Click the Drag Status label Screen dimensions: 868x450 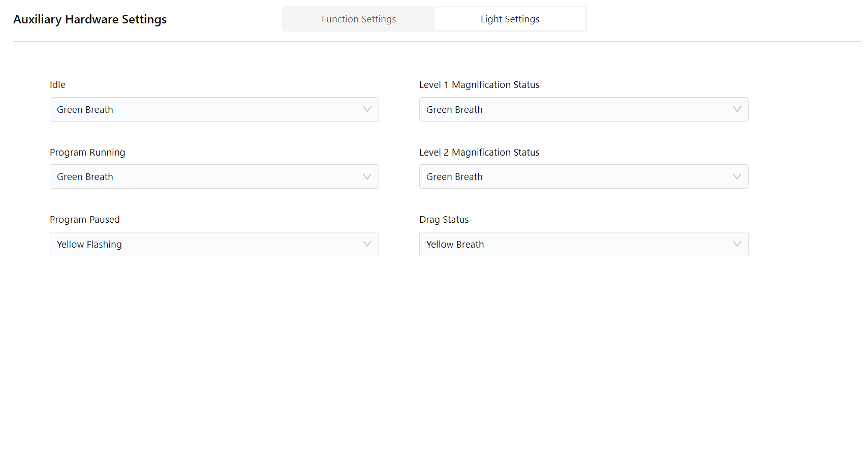pos(444,220)
